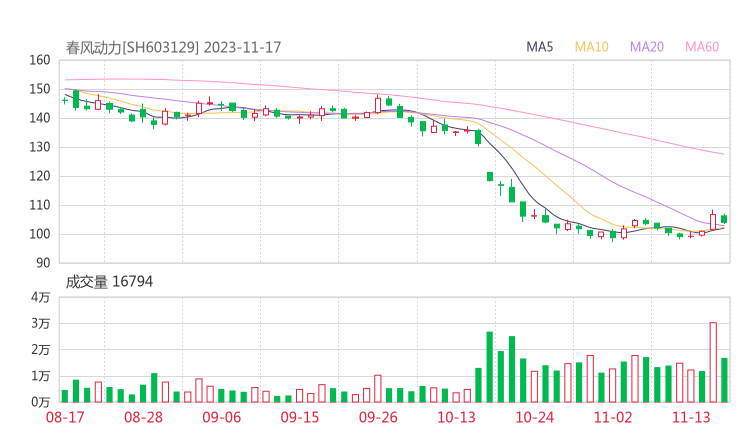Image resolution: width=740 pixels, height=440 pixels.
Task: Click the 0万 volume axis label
Action: coord(41,402)
